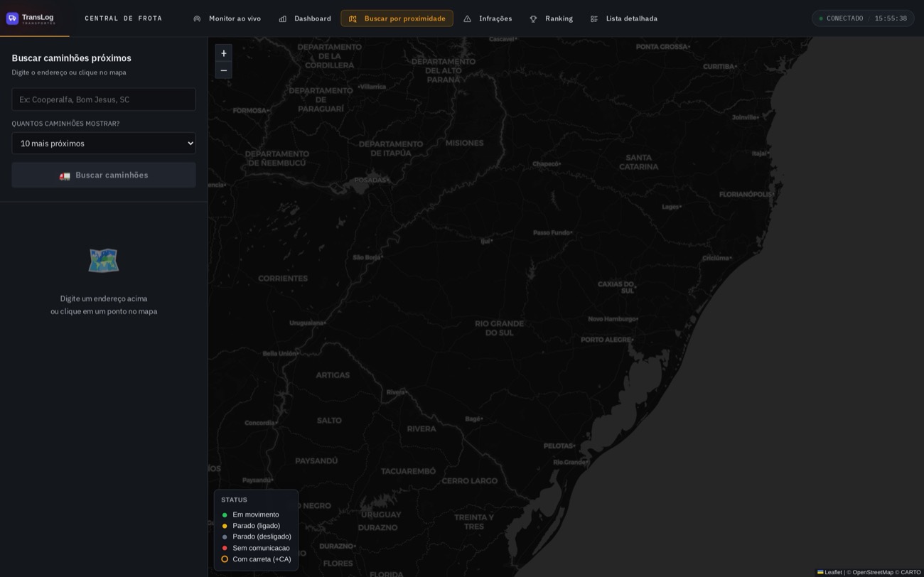
Task: Open the OpenStreetMap attribution link
Action: click(872, 572)
